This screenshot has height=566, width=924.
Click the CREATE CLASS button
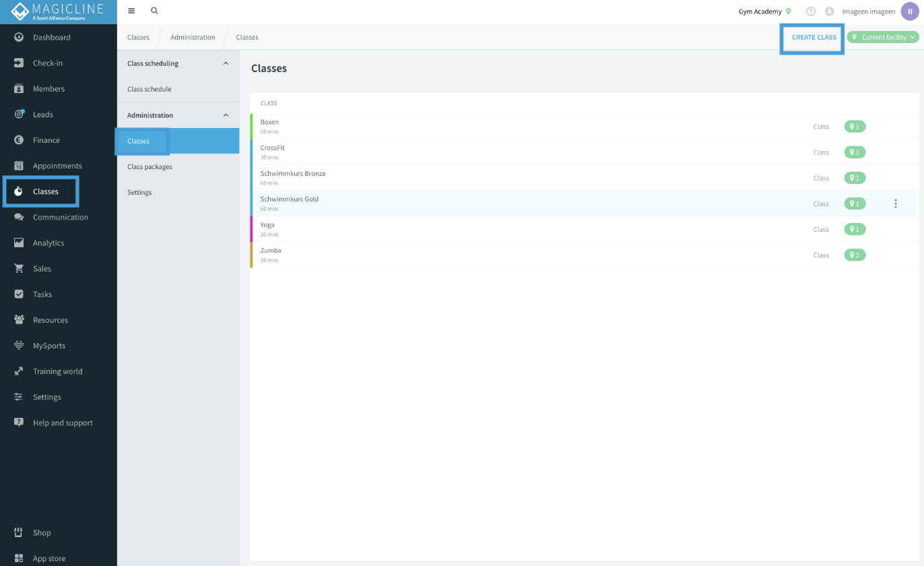coord(814,37)
